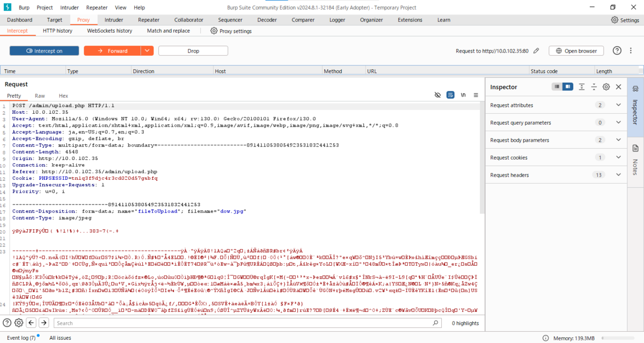Switch to the Comparer tab

303,20
